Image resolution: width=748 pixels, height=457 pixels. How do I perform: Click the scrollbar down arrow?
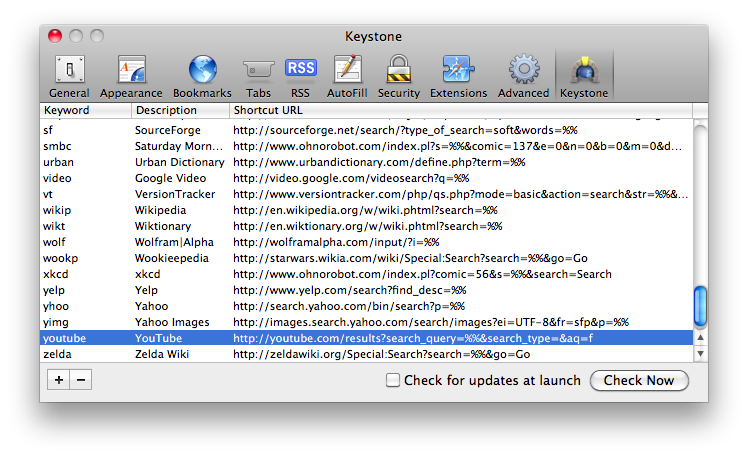[700, 353]
